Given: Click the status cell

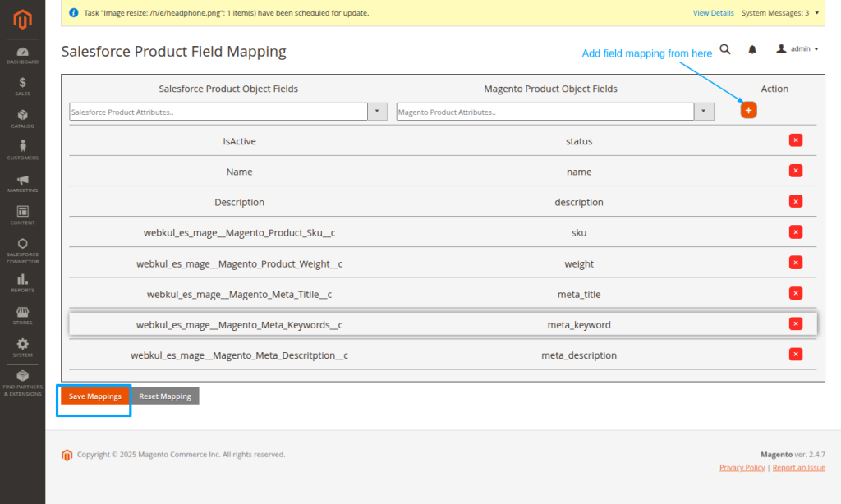Looking at the screenshot, I should (x=579, y=141).
